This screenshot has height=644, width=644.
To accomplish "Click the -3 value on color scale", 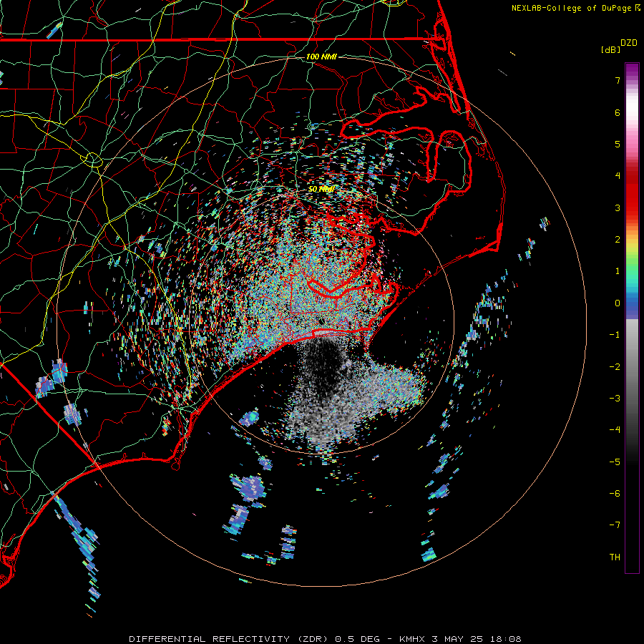I will [615, 399].
